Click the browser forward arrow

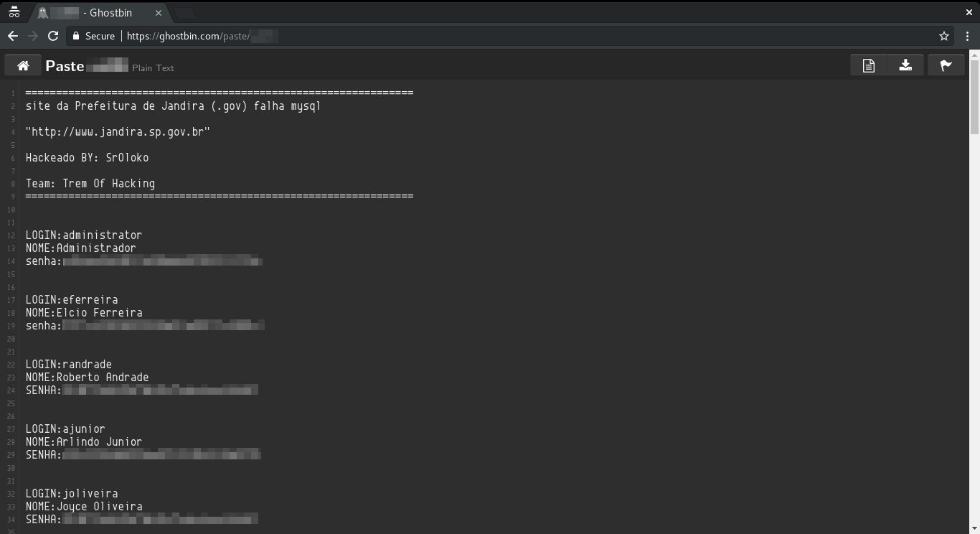tap(33, 36)
